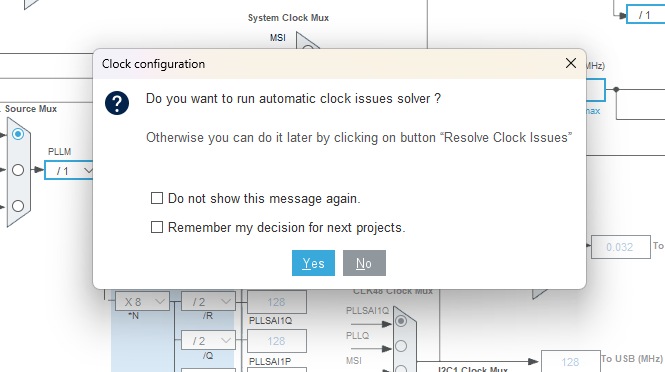
Task: Select the top radio button of Source Mux
Action: [18, 134]
